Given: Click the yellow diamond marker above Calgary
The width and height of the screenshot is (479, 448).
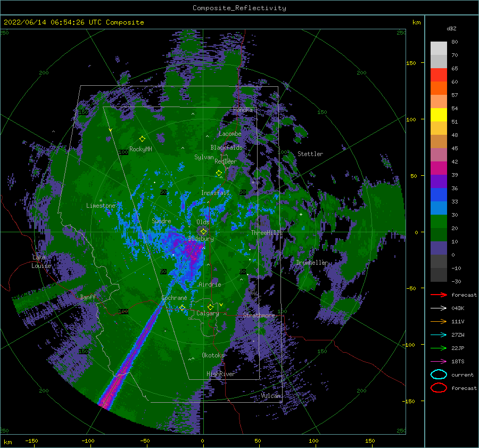Looking at the screenshot, I should point(210,307).
